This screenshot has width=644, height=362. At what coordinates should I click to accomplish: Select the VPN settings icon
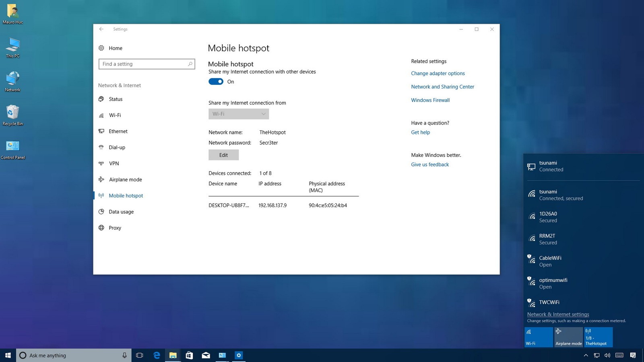101,163
